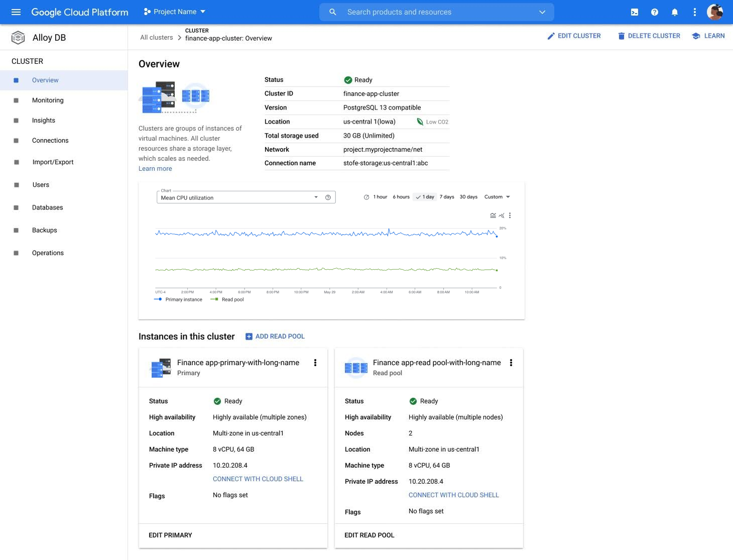The width and height of the screenshot is (733, 560).
Task: Open chart metrics explorer icon
Action: [x=502, y=215]
